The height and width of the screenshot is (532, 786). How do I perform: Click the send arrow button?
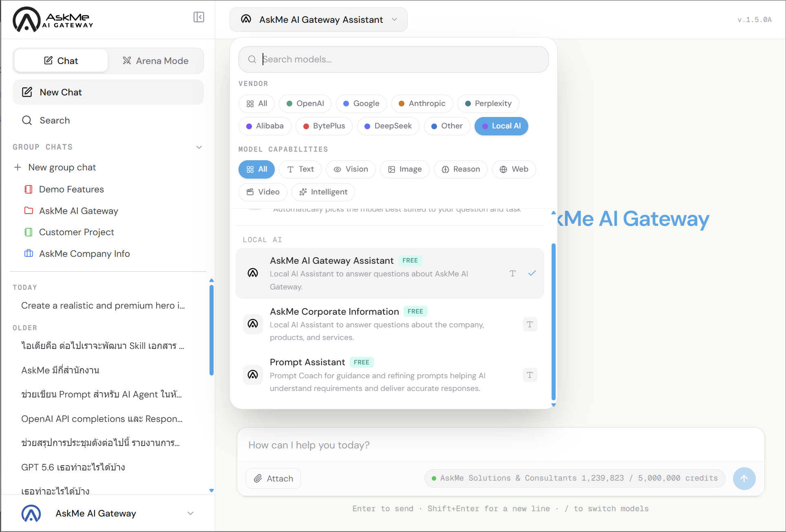coord(744,478)
